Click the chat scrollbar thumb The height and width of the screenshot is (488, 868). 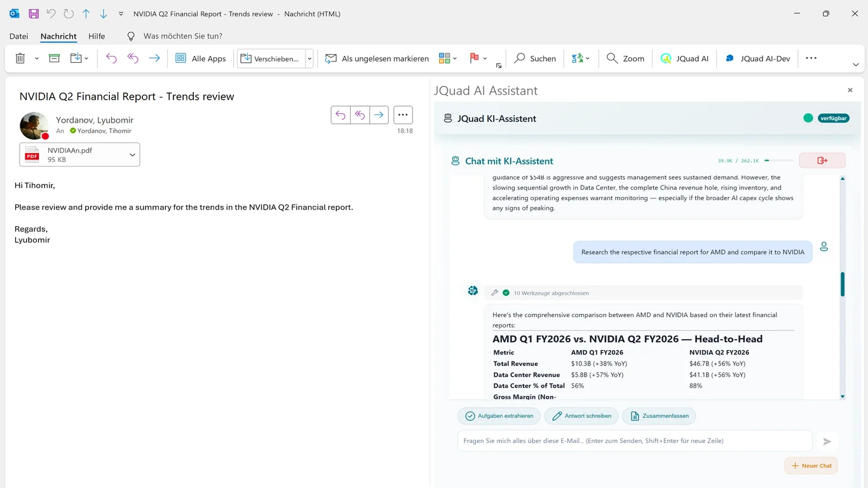843,285
